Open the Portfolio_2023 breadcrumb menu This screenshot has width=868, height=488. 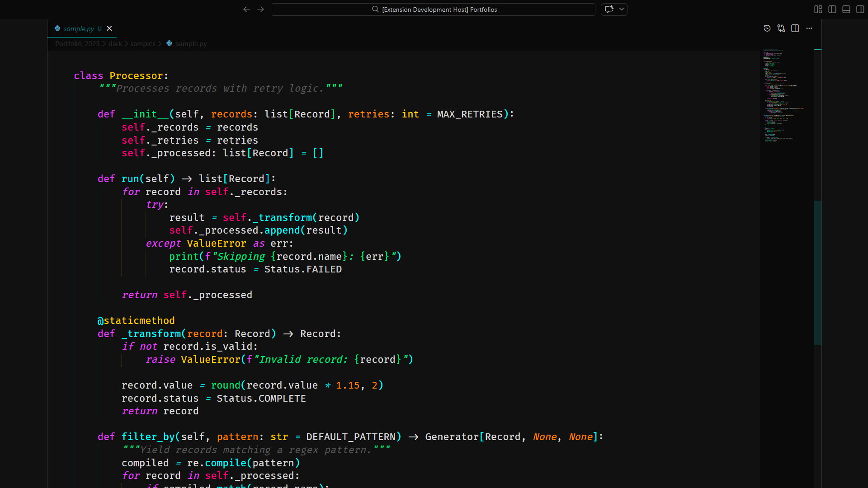pyautogui.click(x=77, y=43)
